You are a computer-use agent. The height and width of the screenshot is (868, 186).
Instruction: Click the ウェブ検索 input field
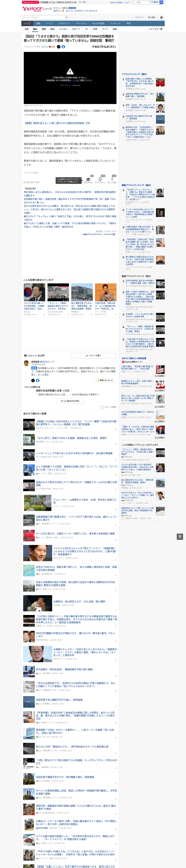[x=140, y=2]
